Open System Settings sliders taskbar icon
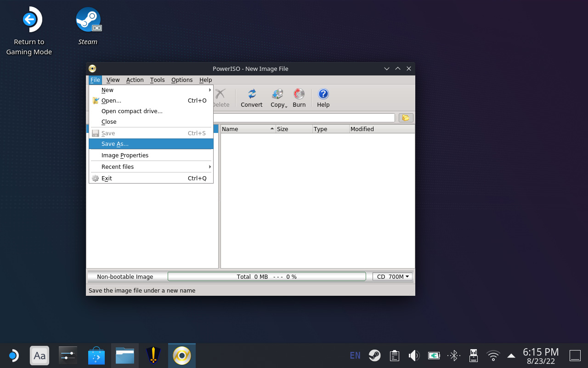 (68, 356)
